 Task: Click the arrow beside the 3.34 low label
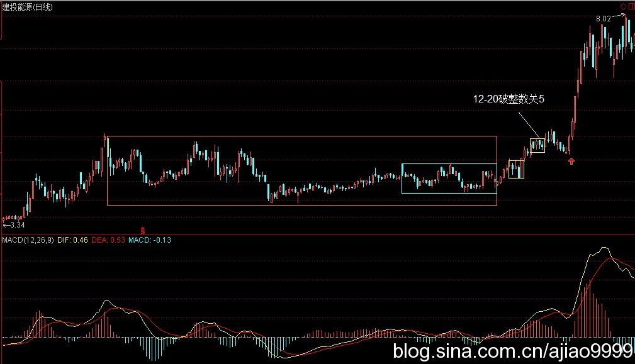pyautogui.click(x=7, y=225)
